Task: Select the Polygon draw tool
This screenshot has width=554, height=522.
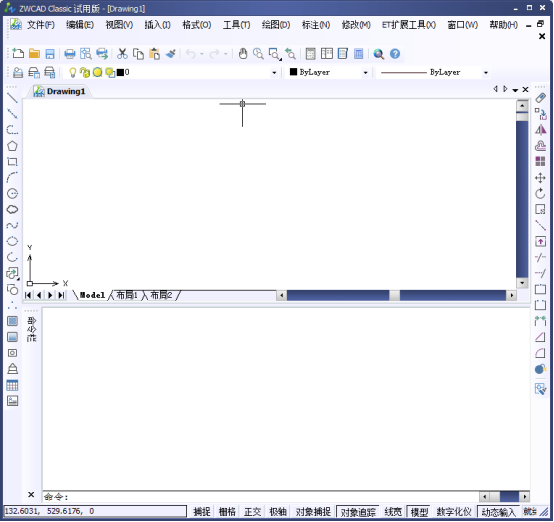Action: tap(12, 146)
